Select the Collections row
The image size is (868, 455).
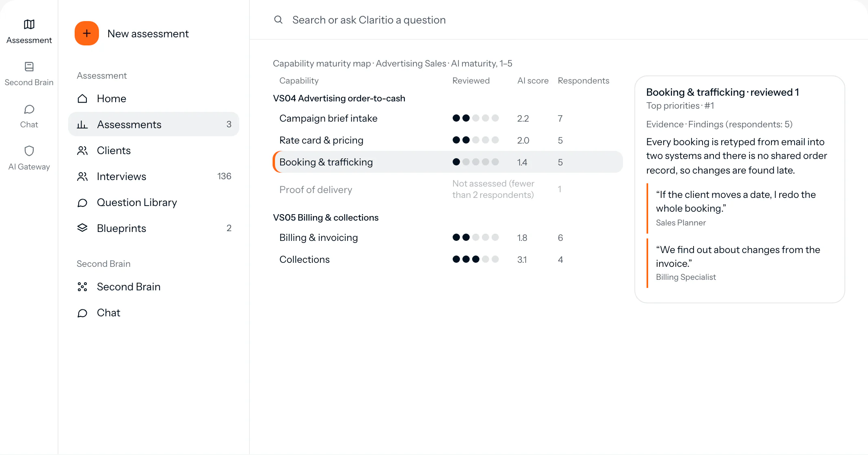448,260
